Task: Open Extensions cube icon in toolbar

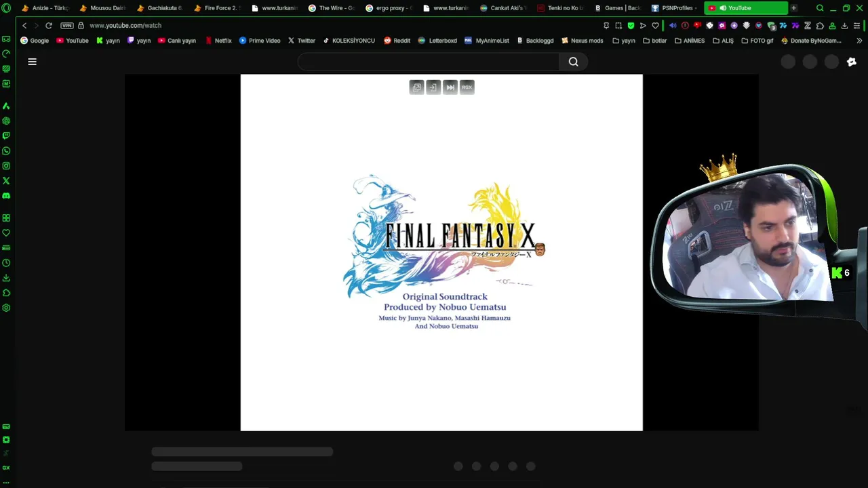Action: point(820,26)
